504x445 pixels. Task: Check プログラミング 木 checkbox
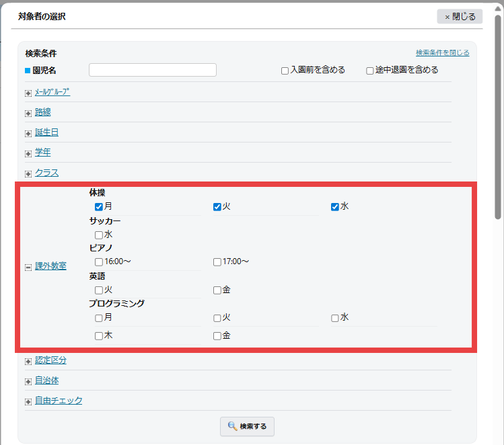click(99, 336)
